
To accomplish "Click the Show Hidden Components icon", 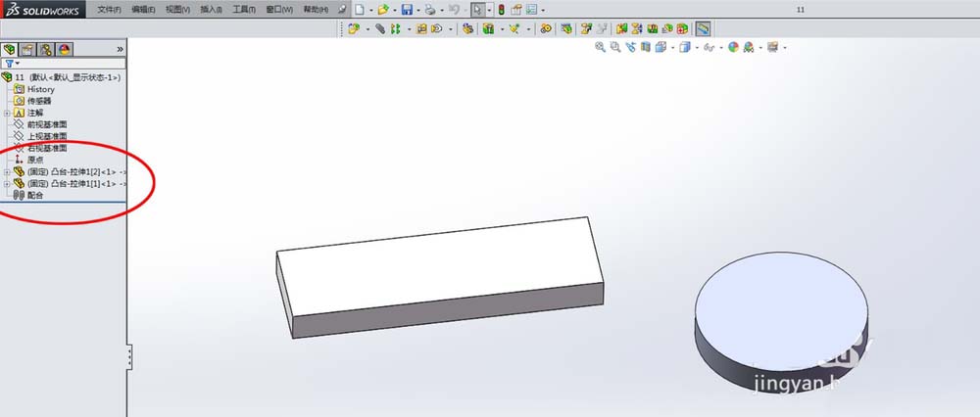I will pos(468,28).
